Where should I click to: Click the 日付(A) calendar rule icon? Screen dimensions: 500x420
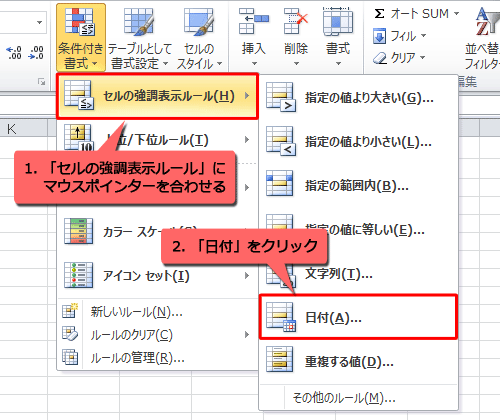(281, 317)
